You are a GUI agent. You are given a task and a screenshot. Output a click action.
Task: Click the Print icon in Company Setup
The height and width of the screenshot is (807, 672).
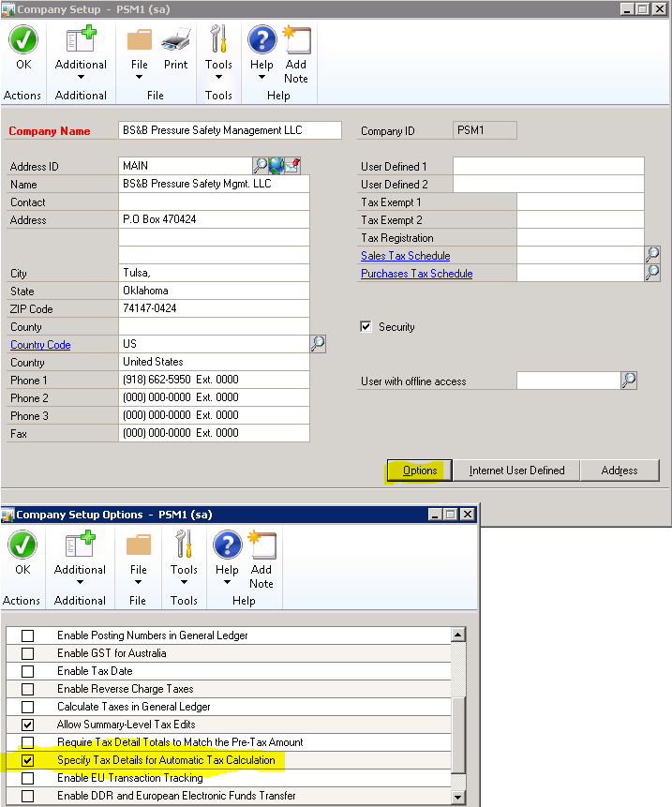(175, 40)
